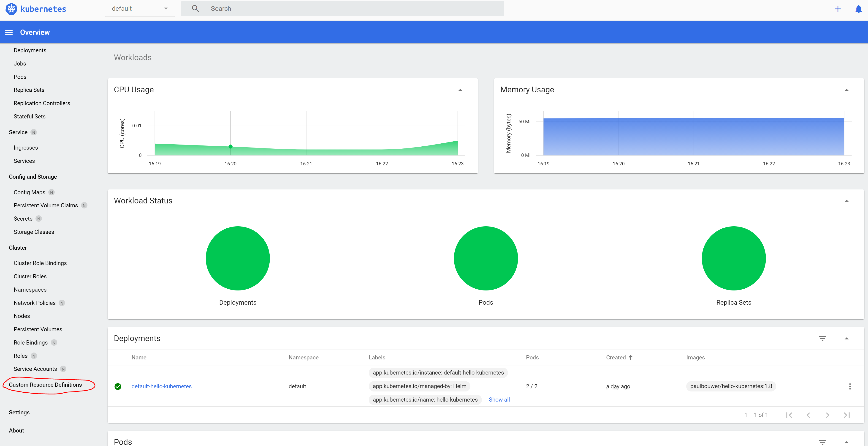Image resolution: width=868 pixels, height=446 pixels.
Task: Open Cluster Roles page
Action: coord(30,276)
